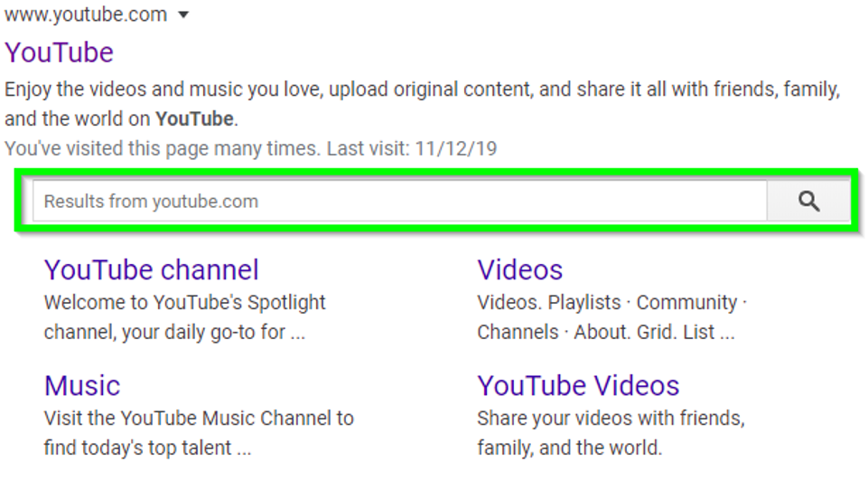
Task: Click 'Visit the YouTube Music Channel' snippet
Action: click(x=199, y=418)
